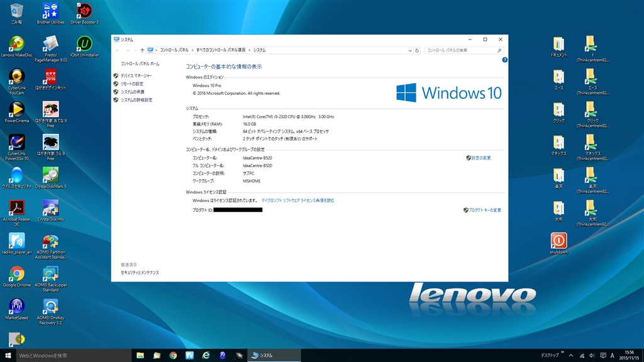Select CrystalDiskMark 5 desktop icon

50,178
